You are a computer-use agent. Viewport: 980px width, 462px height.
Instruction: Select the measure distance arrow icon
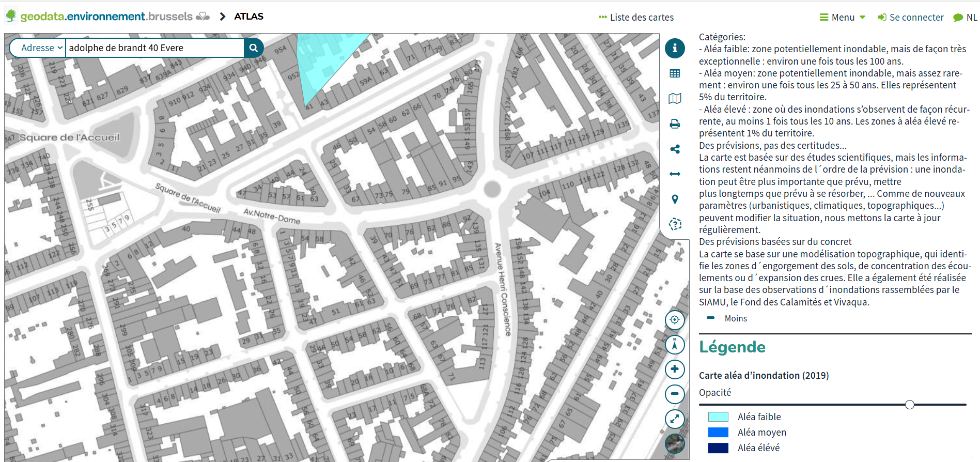(x=675, y=174)
